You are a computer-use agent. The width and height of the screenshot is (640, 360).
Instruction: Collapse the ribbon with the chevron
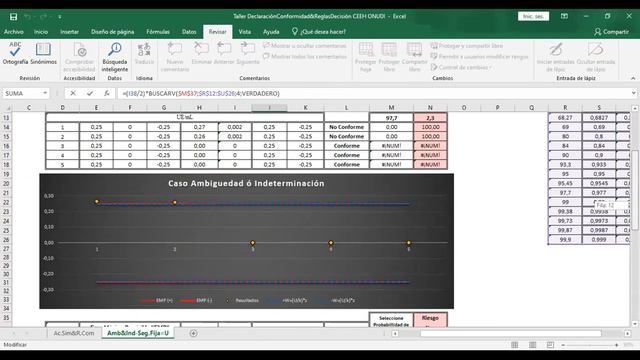633,78
